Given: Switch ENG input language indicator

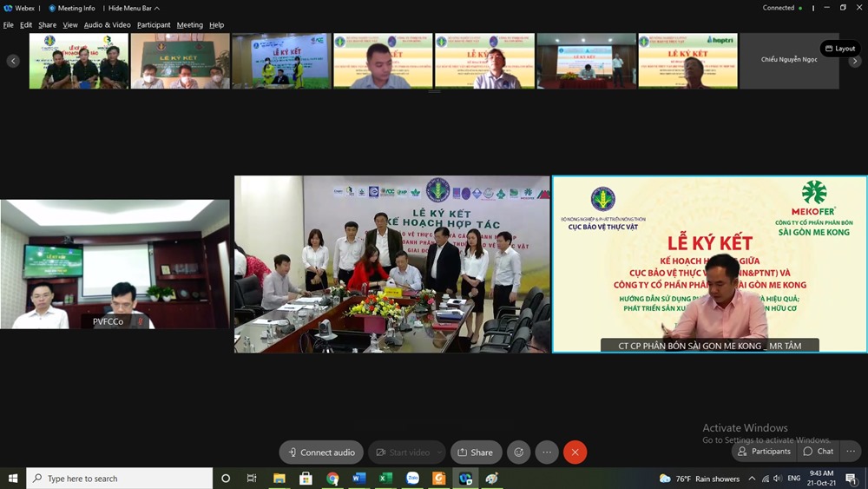Looking at the screenshot, I should pos(794,479).
